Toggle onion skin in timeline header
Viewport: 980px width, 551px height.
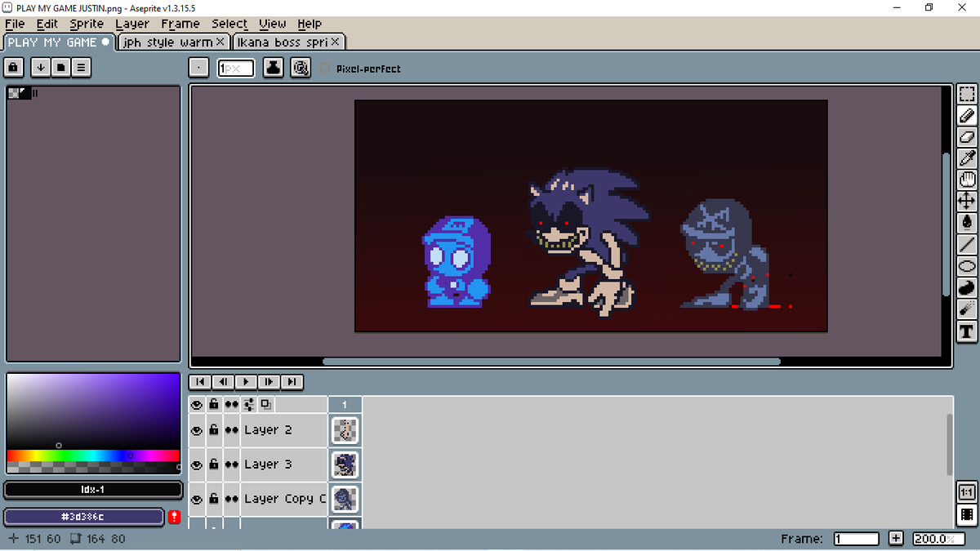265,404
